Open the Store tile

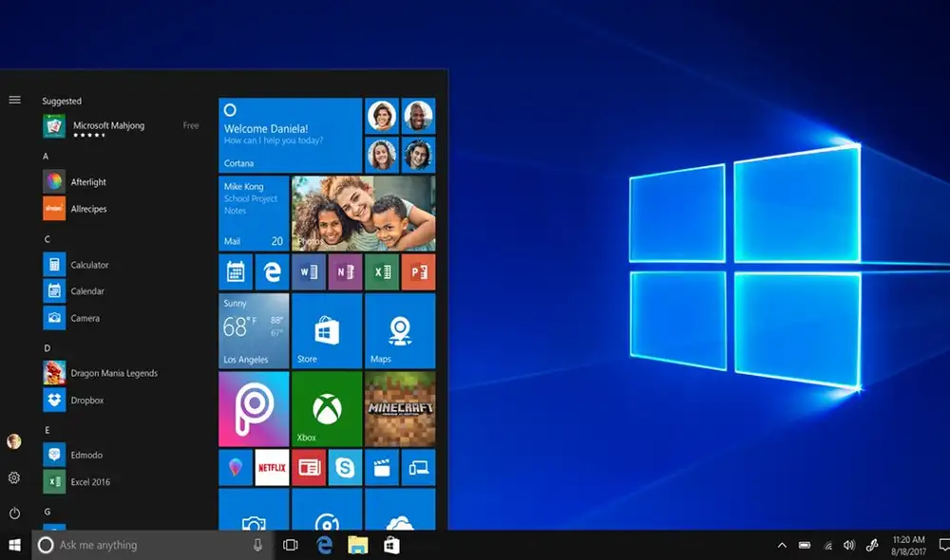pos(327,330)
